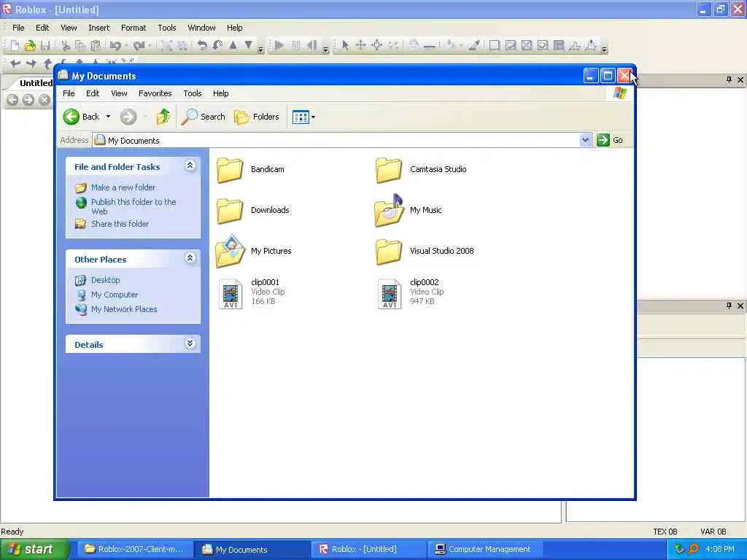The height and width of the screenshot is (560, 747).
Task: Open the Roblox File menu
Action: [18, 28]
